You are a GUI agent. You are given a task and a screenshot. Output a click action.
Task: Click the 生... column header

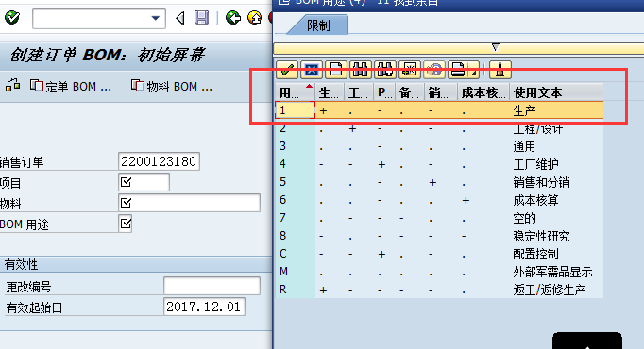330,92
